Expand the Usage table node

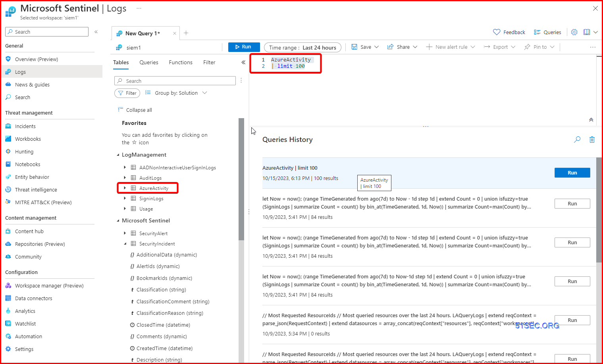click(x=125, y=209)
